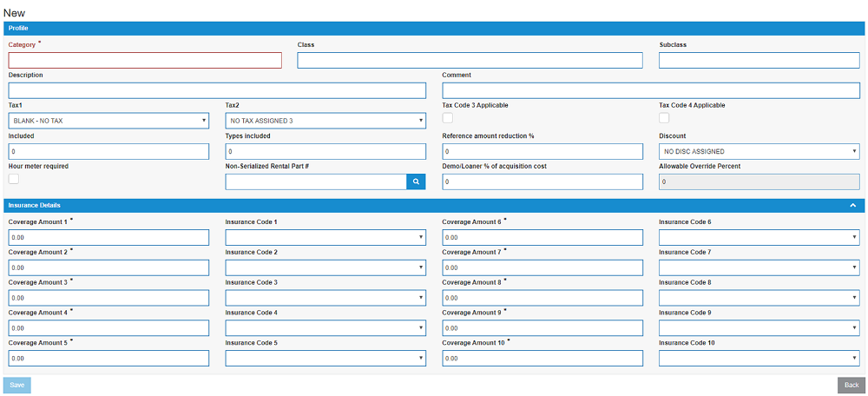Open the Insurance Code 10 dropdown
Viewport: 868px width, 396px height.
tap(759, 359)
